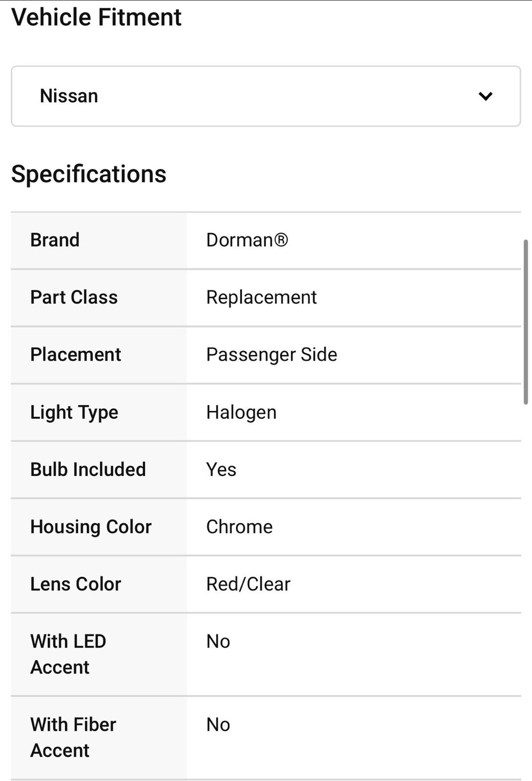The width and height of the screenshot is (532, 781).
Task: Select the Light Type label
Action: 74,412
